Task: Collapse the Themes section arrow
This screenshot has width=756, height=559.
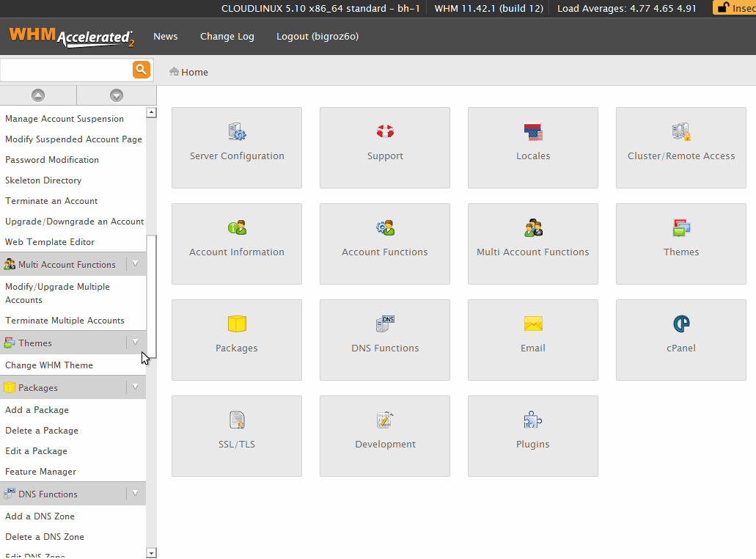Action: click(136, 343)
